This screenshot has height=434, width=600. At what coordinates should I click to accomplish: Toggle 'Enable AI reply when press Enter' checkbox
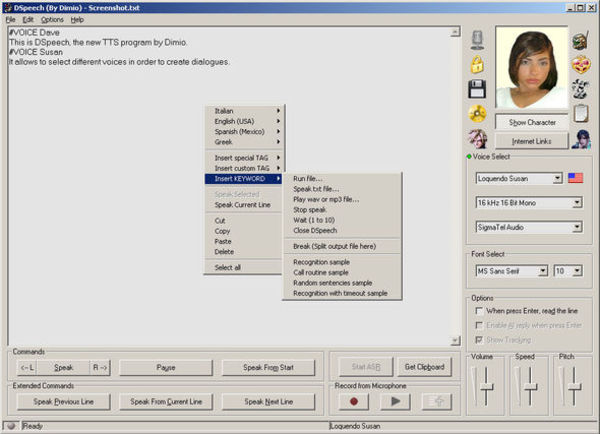(x=479, y=325)
